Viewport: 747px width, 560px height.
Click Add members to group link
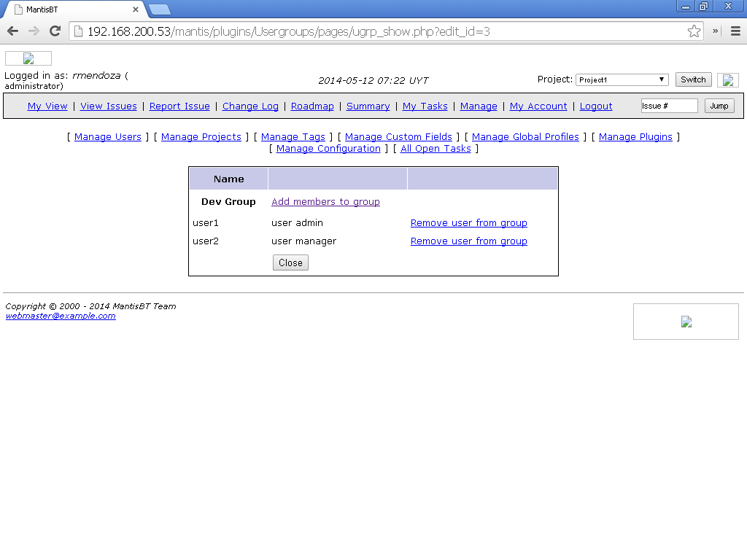(325, 202)
